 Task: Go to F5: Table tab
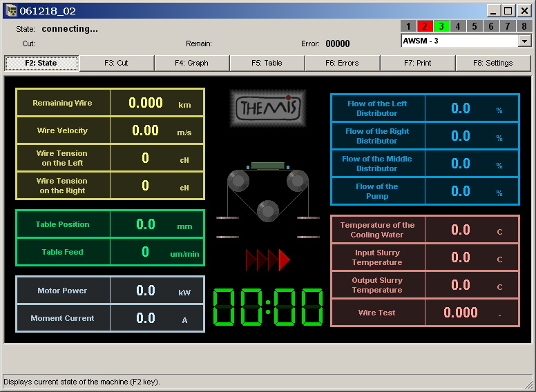[267, 63]
